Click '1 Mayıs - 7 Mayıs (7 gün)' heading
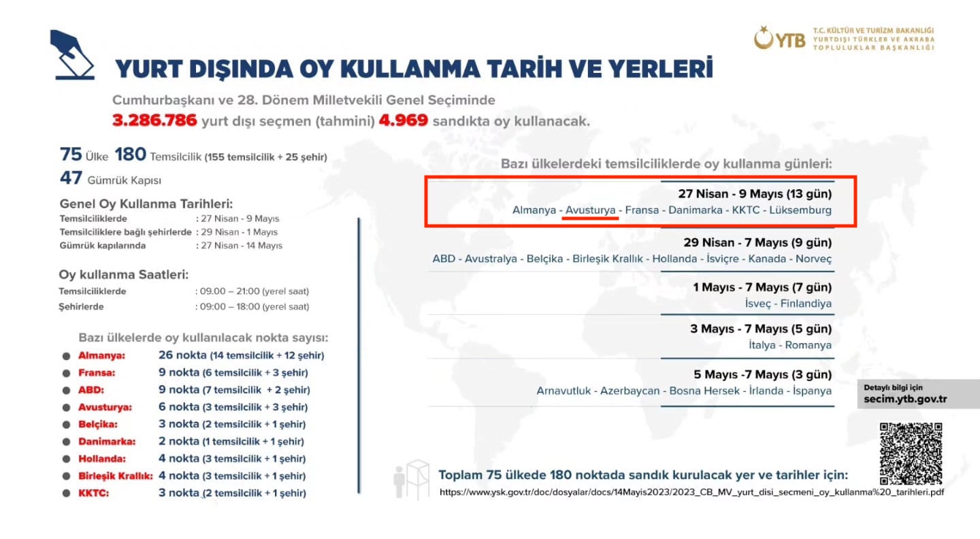The image size is (980, 539). click(x=762, y=287)
